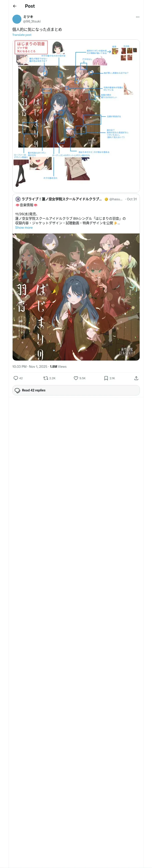152x868 pixels.
Task: Repost using the retweet icon
Action: (x=45, y=378)
